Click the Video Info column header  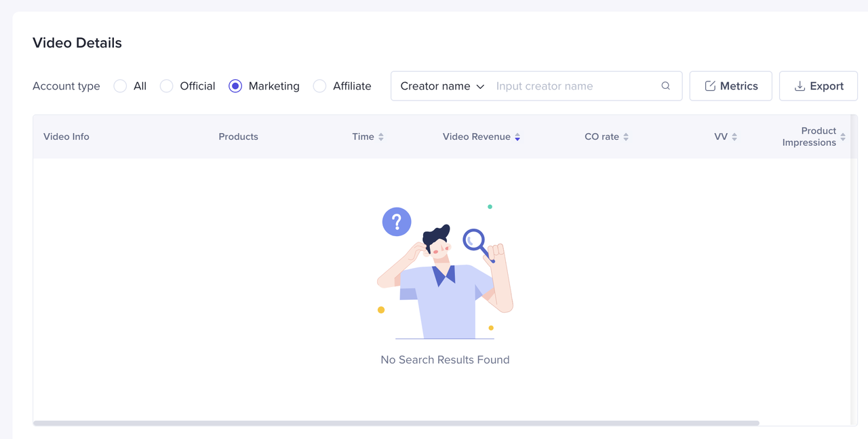point(66,137)
